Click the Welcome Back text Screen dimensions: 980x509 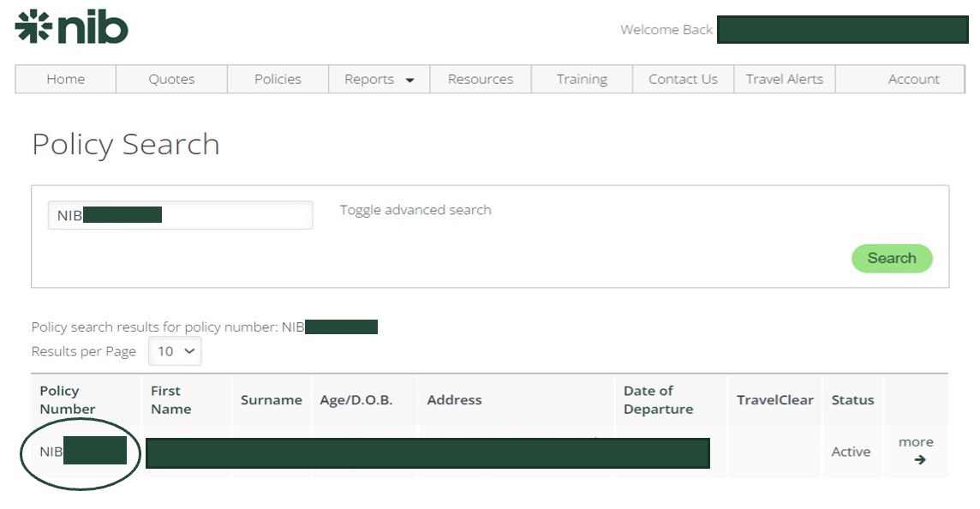tap(666, 29)
